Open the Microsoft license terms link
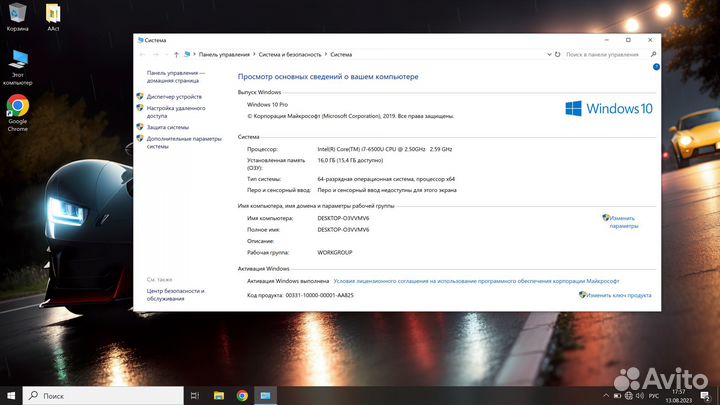Image resolution: width=720 pixels, height=405 pixels. (x=476, y=281)
